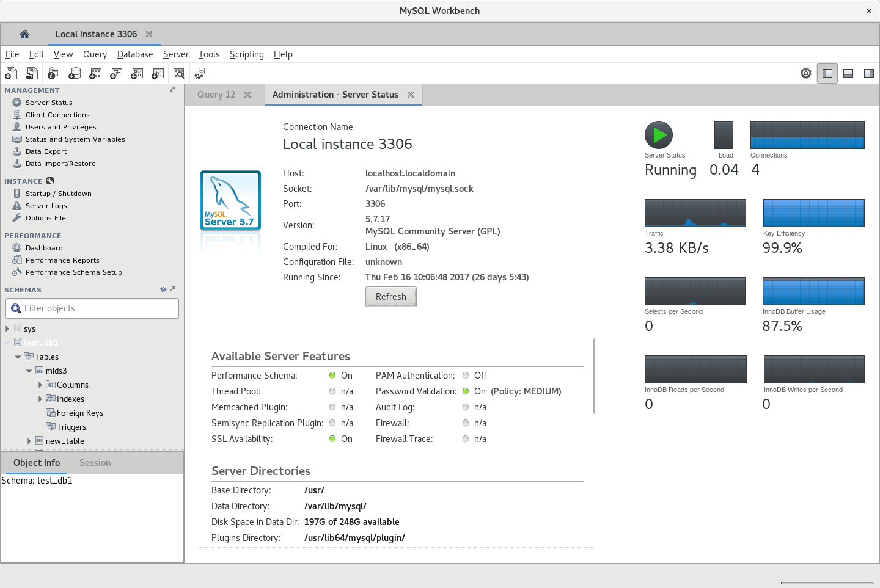Search table data toolbar icon
The image size is (880, 588).
[179, 73]
